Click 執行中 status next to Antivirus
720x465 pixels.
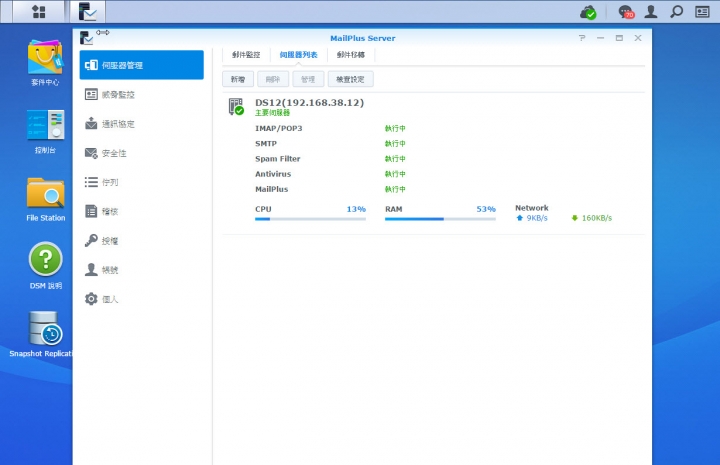395,174
